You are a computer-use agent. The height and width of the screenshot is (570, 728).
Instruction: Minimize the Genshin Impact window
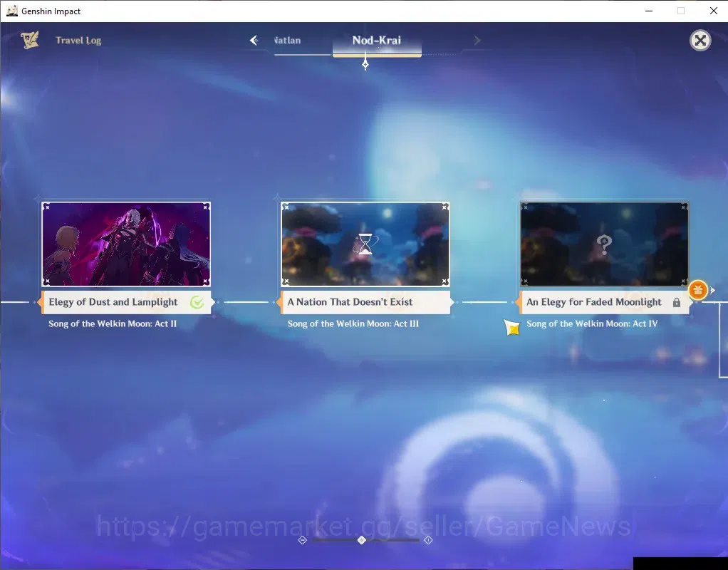[649, 11]
